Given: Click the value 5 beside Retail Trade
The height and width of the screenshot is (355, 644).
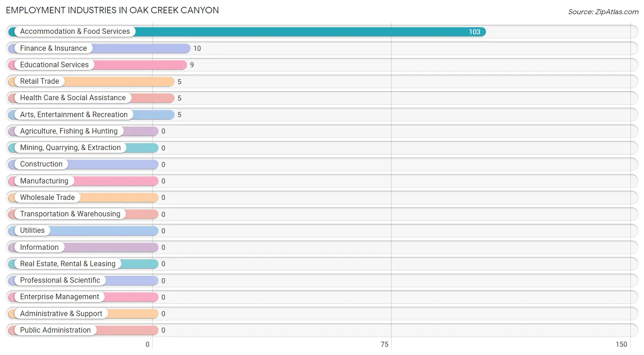Looking at the screenshot, I should 180,82.
